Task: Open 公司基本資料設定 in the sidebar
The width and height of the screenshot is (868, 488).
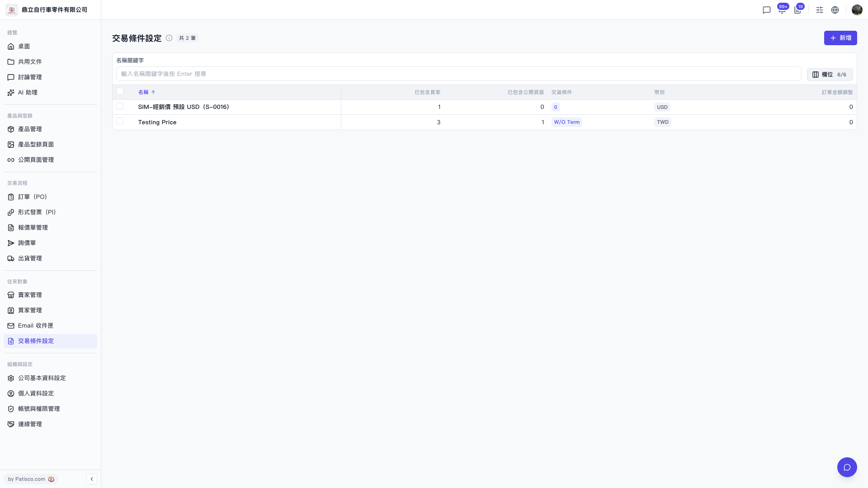Action: 50,378
